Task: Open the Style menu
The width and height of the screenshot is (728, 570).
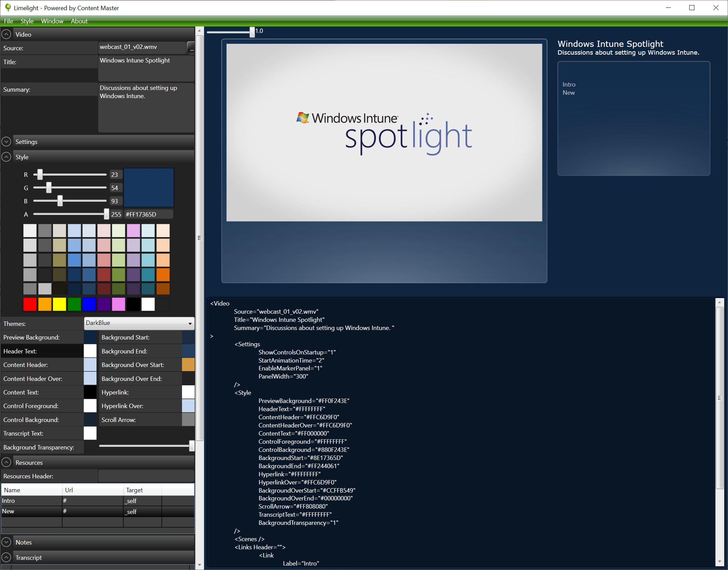Action: tap(27, 21)
